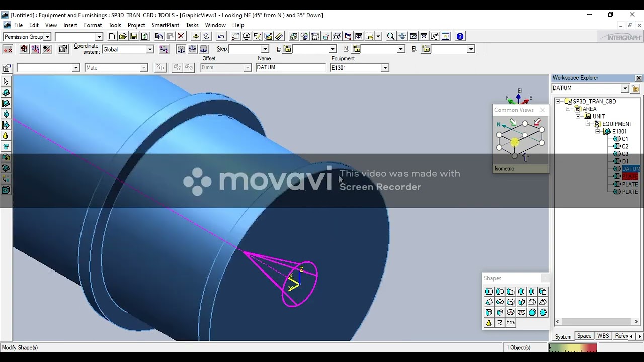
Task: Close the Workspace Explorer panel
Action: (638, 78)
